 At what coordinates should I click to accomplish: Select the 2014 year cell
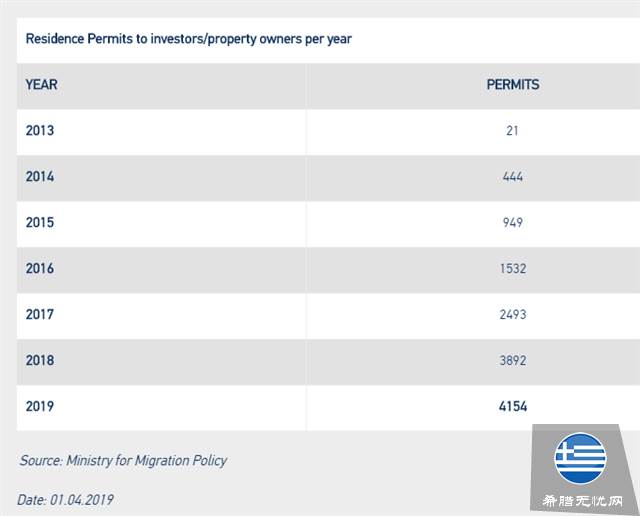pos(40,177)
